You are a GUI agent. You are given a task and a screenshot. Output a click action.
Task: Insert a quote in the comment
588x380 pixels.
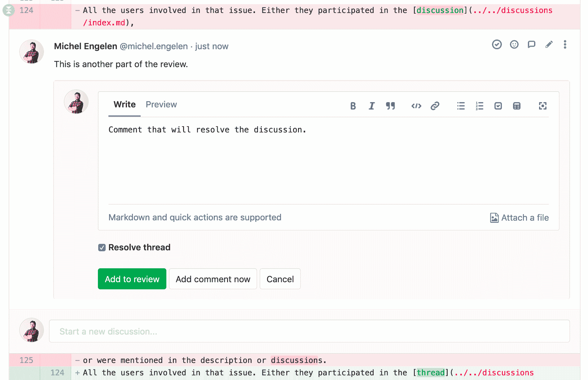point(391,106)
